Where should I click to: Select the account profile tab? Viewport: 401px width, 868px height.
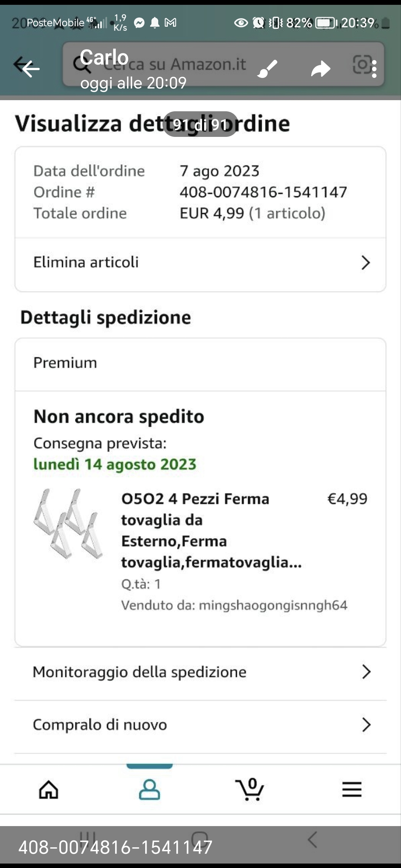coord(149,789)
